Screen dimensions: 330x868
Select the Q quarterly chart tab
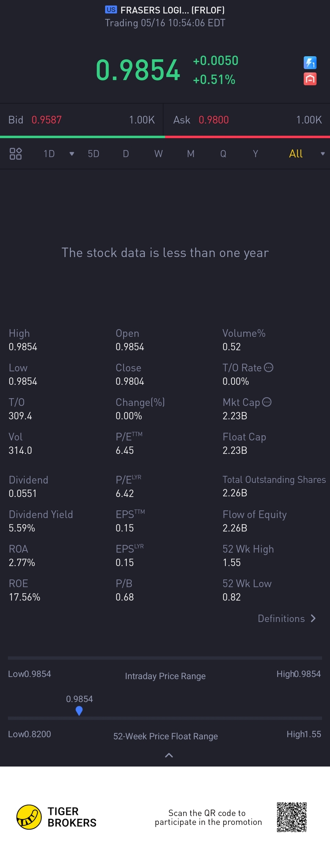tap(223, 154)
